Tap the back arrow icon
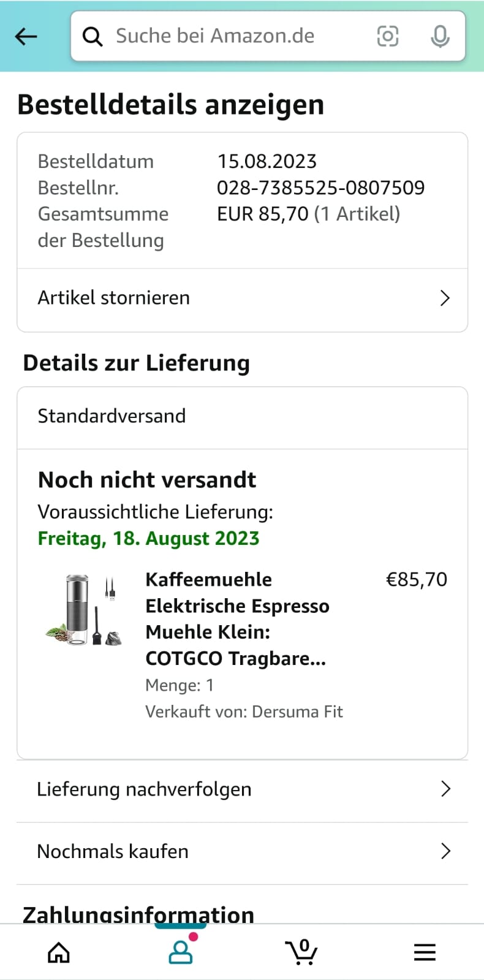Viewport: 484px width, 980px height. (26, 37)
